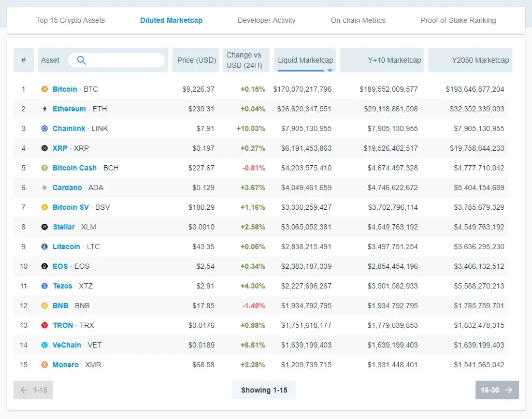Switch to Top 15 Crypto Assets tab
The height and width of the screenshot is (419, 532).
point(70,20)
